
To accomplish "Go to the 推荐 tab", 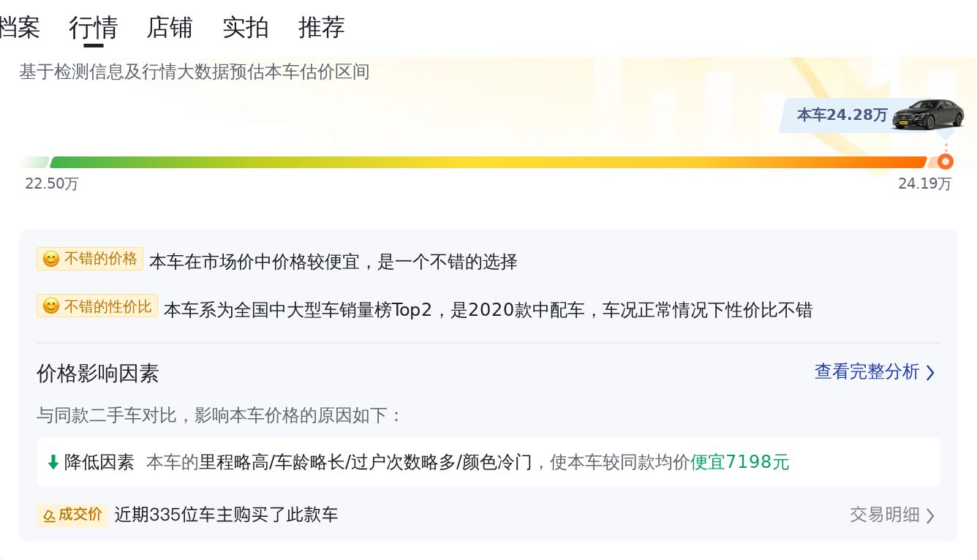I will (322, 28).
